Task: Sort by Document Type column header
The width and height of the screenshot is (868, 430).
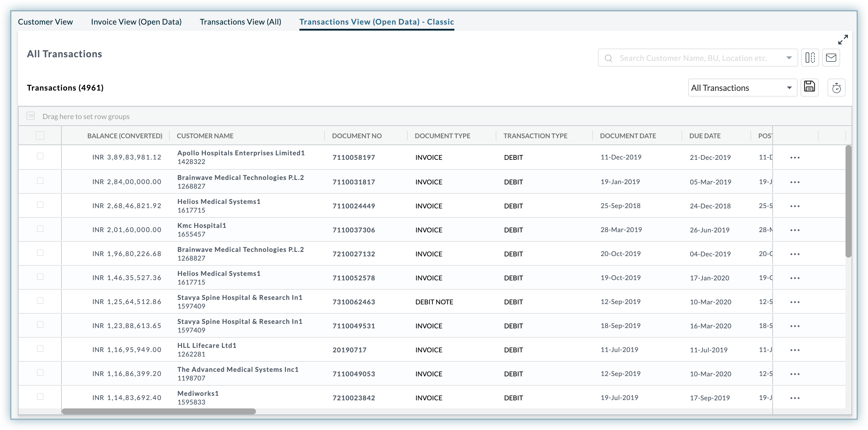Action: coord(442,136)
